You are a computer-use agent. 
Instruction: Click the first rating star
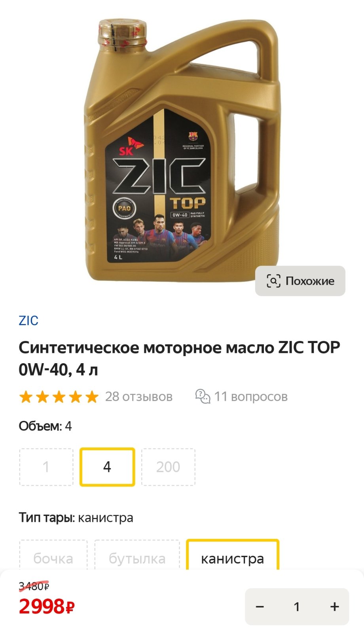pyautogui.click(x=26, y=396)
